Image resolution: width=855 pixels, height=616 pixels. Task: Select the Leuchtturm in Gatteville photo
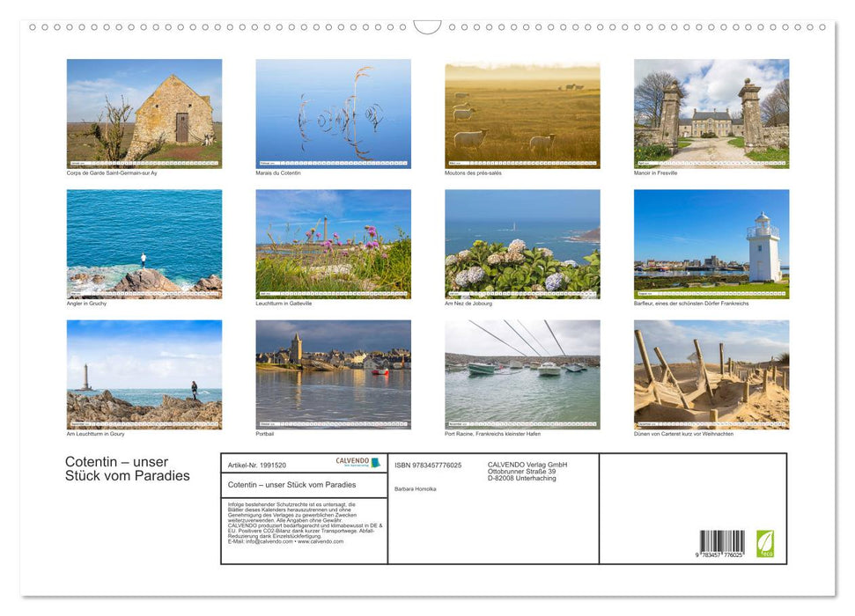click(334, 244)
